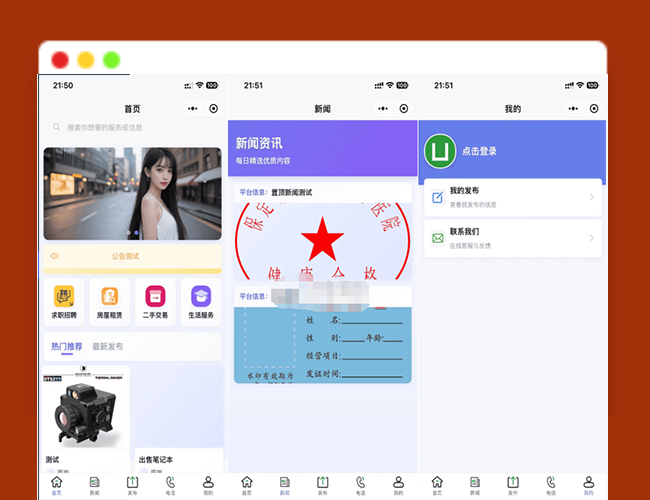This screenshot has width=650, height=500.
Task: Click the circle close target on 我的 screen
Action: tap(594, 109)
